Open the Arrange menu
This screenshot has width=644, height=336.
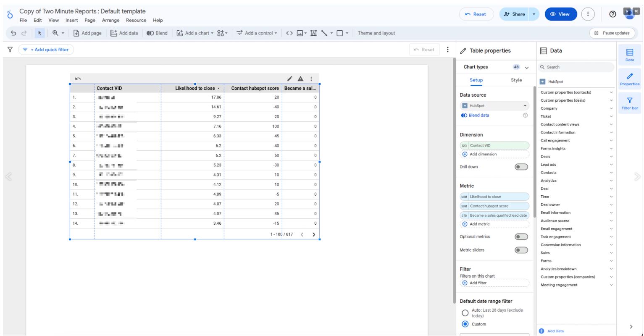[x=110, y=20]
